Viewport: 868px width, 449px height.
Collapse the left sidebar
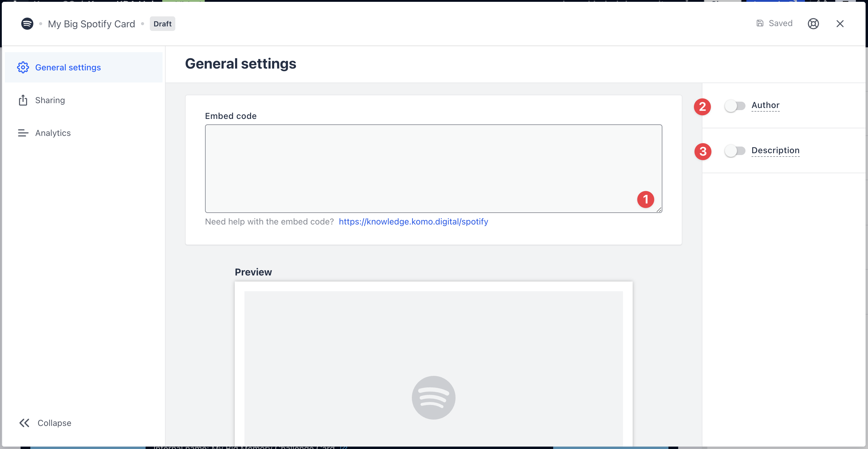tap(45, 423)
